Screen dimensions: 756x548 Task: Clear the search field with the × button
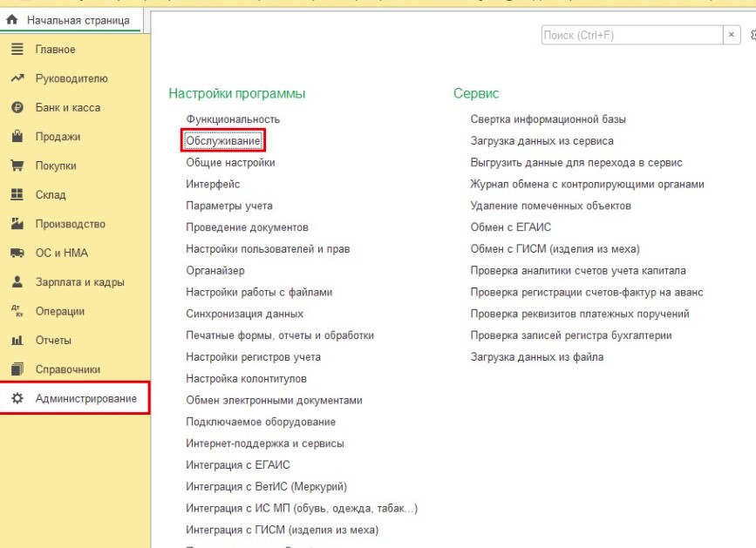732,35
